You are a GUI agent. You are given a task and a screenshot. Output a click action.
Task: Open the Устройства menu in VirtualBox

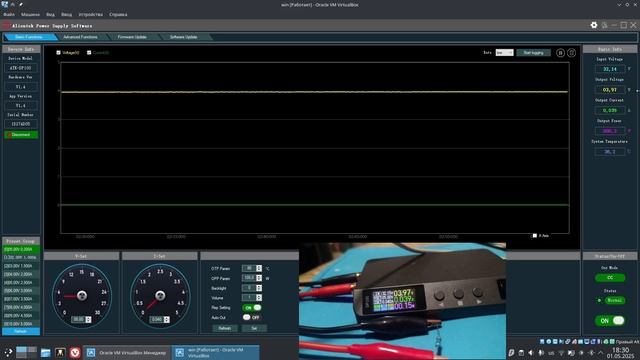(91, 14)
